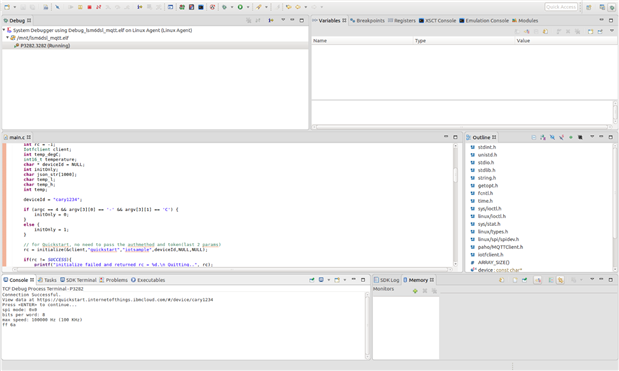This screenshot has height=371, width=619.
Task: Click inside the Quick Access search field
Action: coord(561,7)
